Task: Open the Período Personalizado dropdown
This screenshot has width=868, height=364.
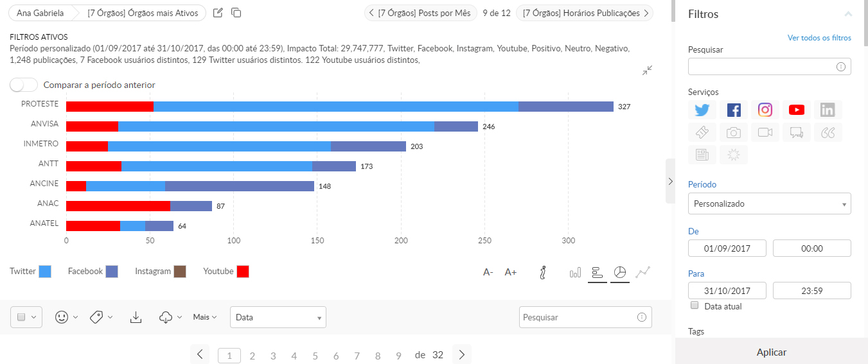Action: point(769,204)
